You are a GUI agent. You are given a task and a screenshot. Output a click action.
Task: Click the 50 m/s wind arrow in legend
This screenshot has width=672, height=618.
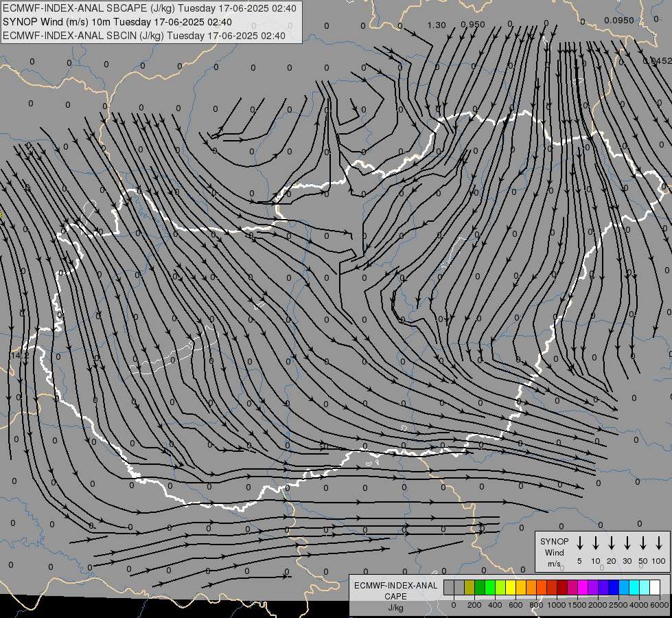tap(643, 543)
